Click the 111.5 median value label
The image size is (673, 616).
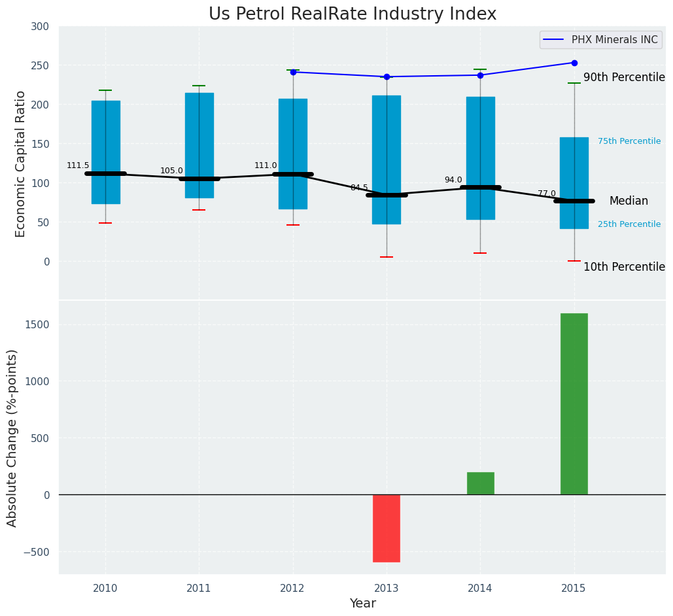pyautogui.click(x=78, y=166)
